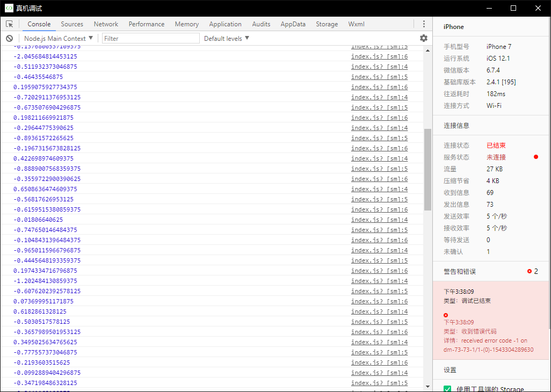Screen dimensions: 551x392
Task: Open the DevTools three-dot more menu
Action: coord(424,24)
